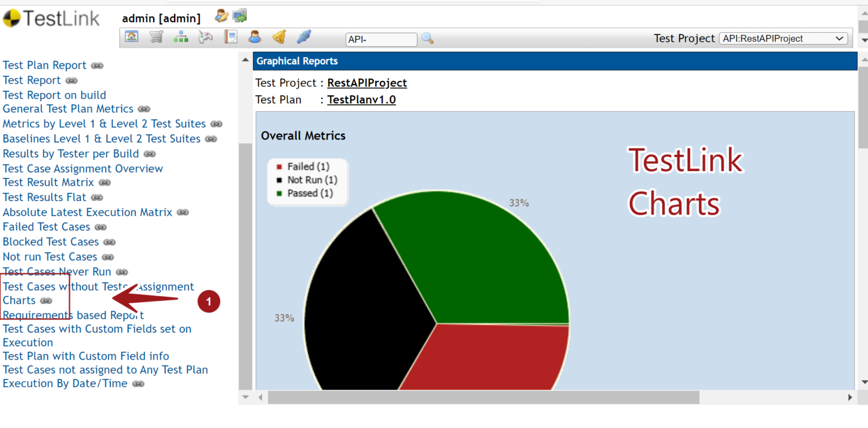Log out using the monitor arrow icon
This screenshot has height=428, width=868.
(x=239, y=15)
